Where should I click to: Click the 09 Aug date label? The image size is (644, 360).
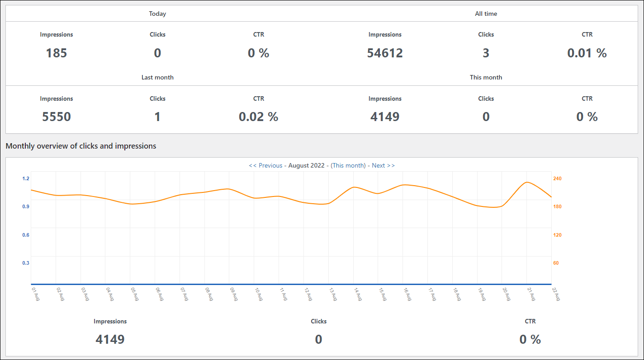tap(232, 295)
